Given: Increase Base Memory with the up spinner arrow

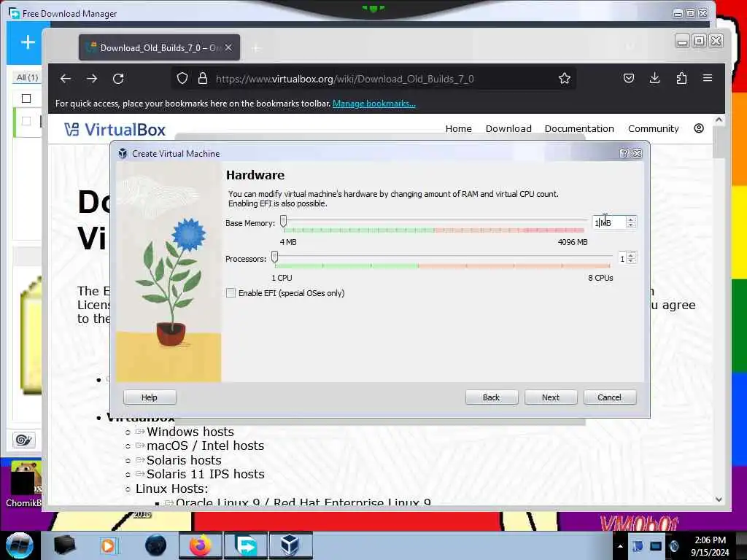Looking at the screenshot, I should coord(631,219).
